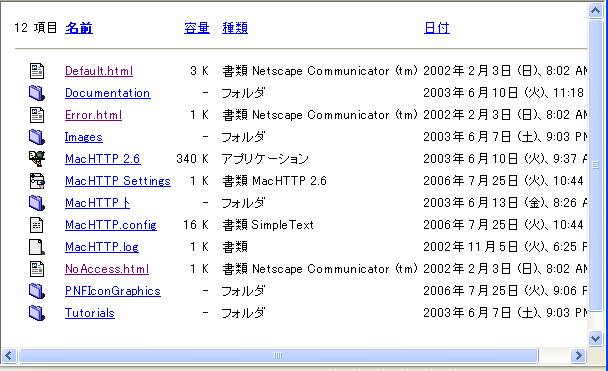608x371 pixels.
Task: Open the MacHTTP ト folder link
Action: click(97, 203)
